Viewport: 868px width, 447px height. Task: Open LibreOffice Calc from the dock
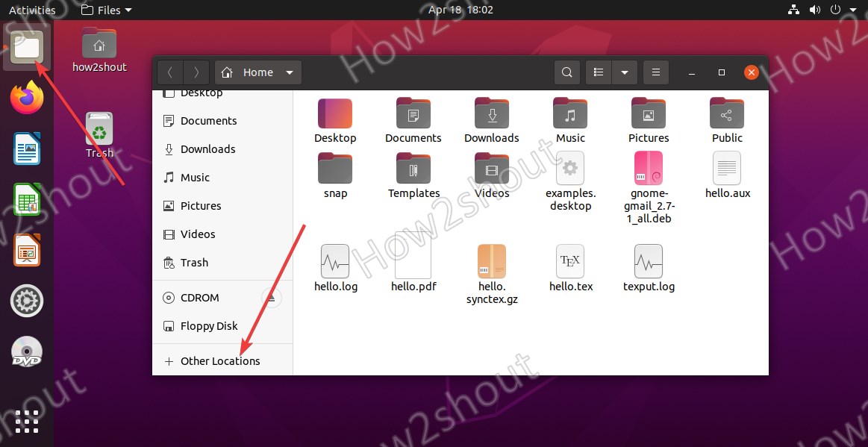pyautogui.click(x=26, y=199)
